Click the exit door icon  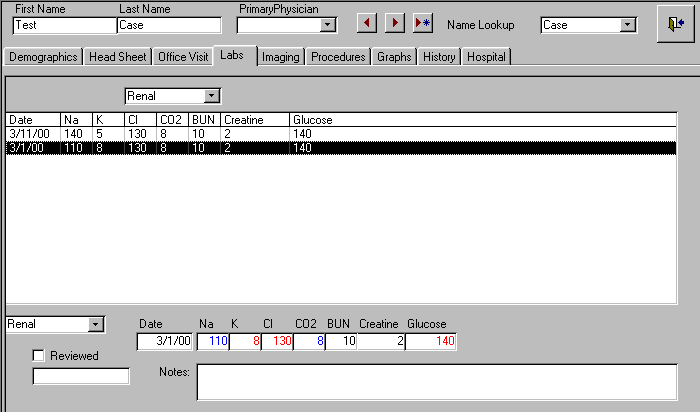[670, 25]
